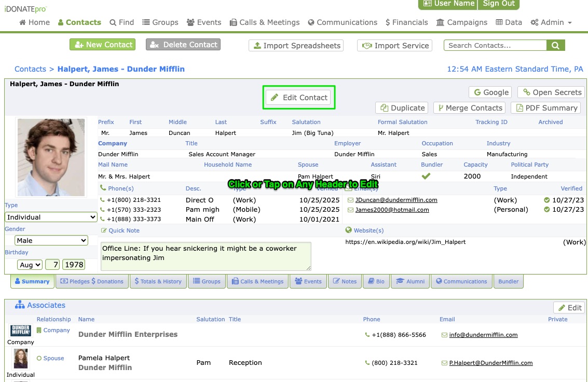This screenshot has width=588, height=382.
Task: Switch to Calls & Meetings tab
Action: point(257,281)
